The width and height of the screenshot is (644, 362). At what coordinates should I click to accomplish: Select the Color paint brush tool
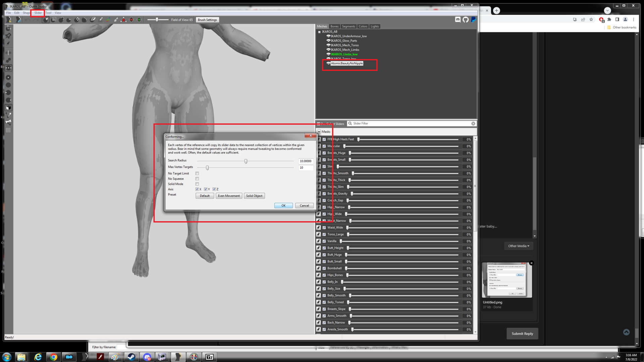(108, 20)
